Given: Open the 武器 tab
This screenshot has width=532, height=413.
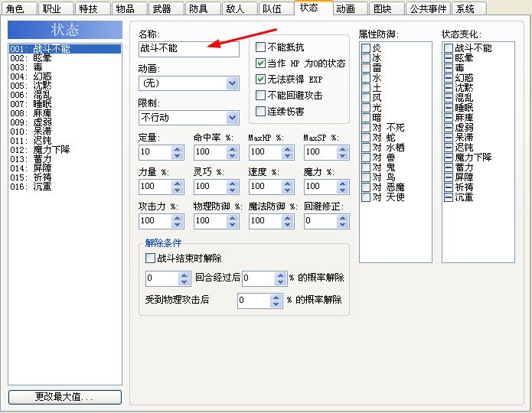Looking at the screenshot, I should tap(166, 8).
